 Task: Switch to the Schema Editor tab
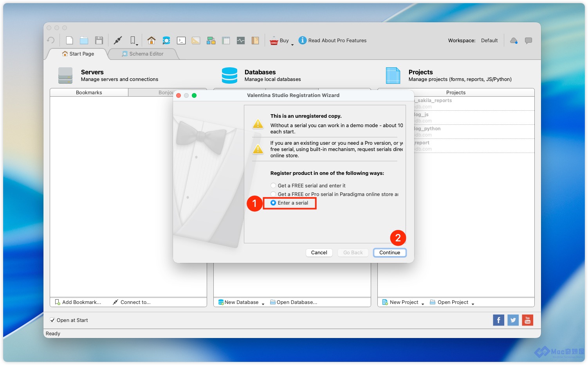tap(143, 54)
